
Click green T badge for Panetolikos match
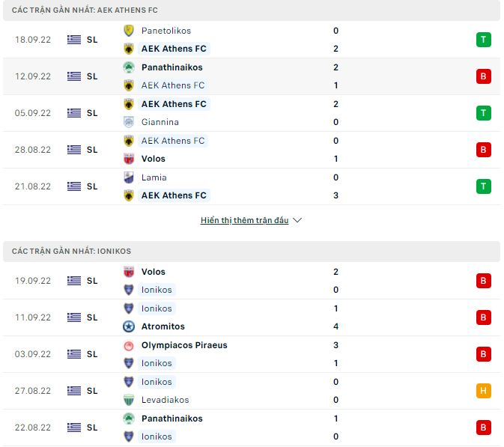click(x=483, y=40)
